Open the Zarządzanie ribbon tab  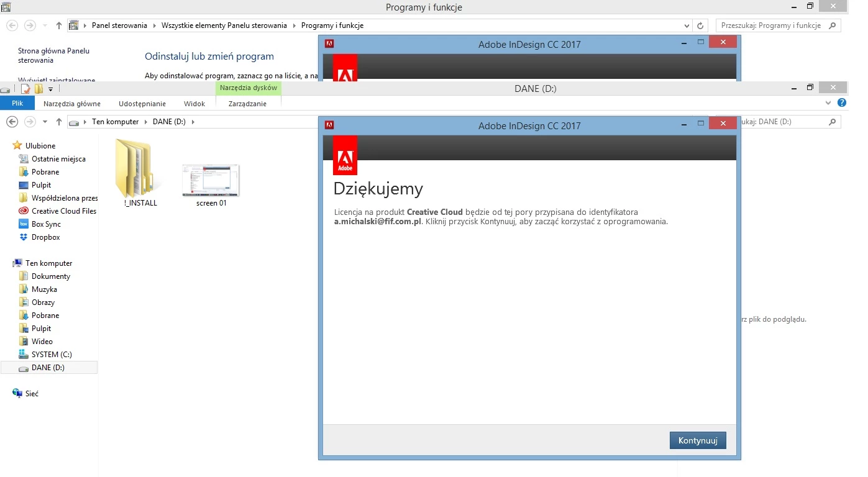click(x=247, y=104)
